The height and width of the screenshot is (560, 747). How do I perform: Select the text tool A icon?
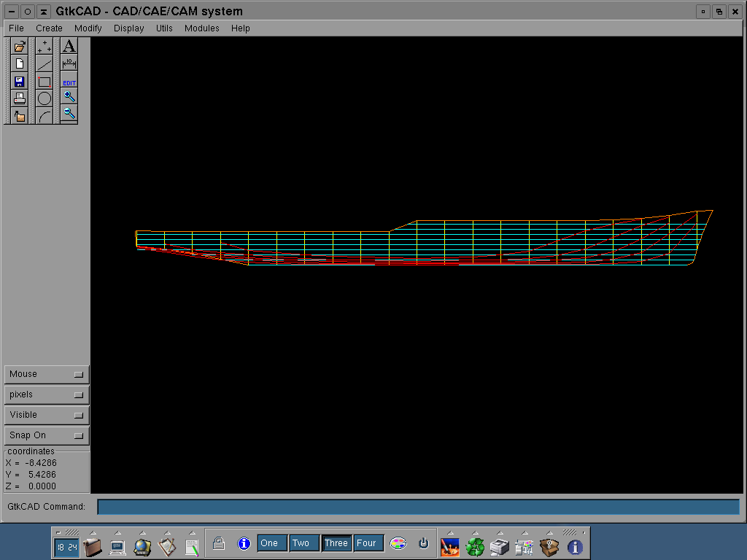pos(69,47)
